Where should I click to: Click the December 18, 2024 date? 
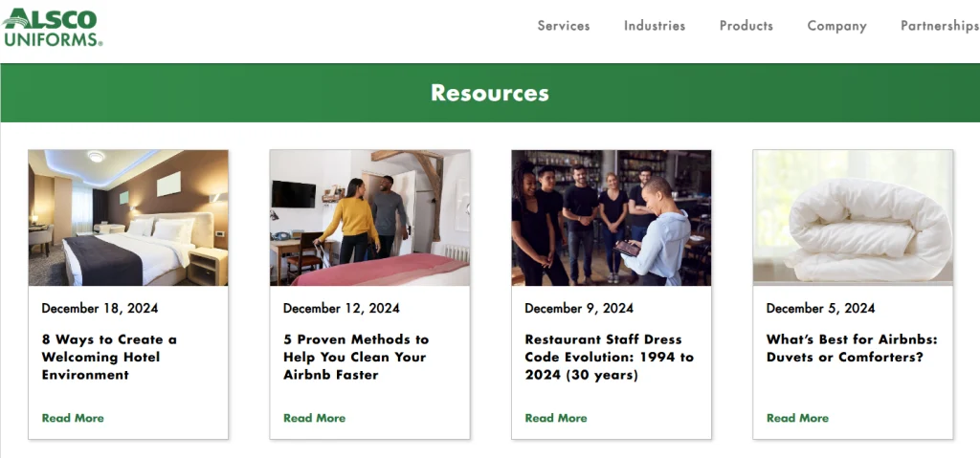(100, 308)
